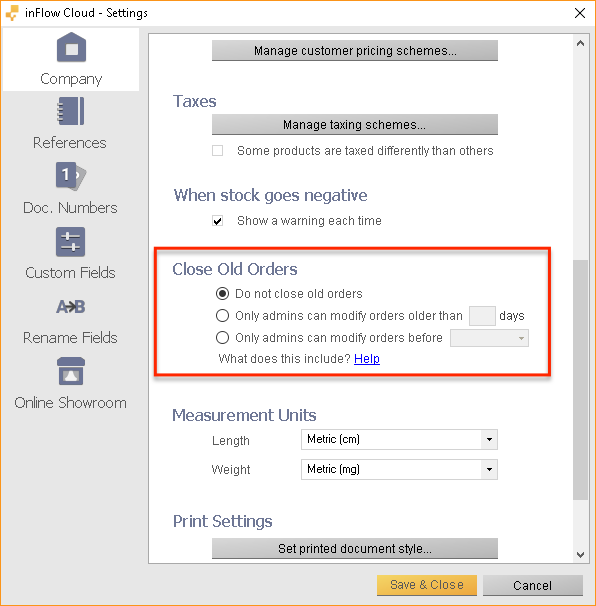Close the Settings window with X
The width and height of the screenshot is (596, 606).
[x=579, y=13]
